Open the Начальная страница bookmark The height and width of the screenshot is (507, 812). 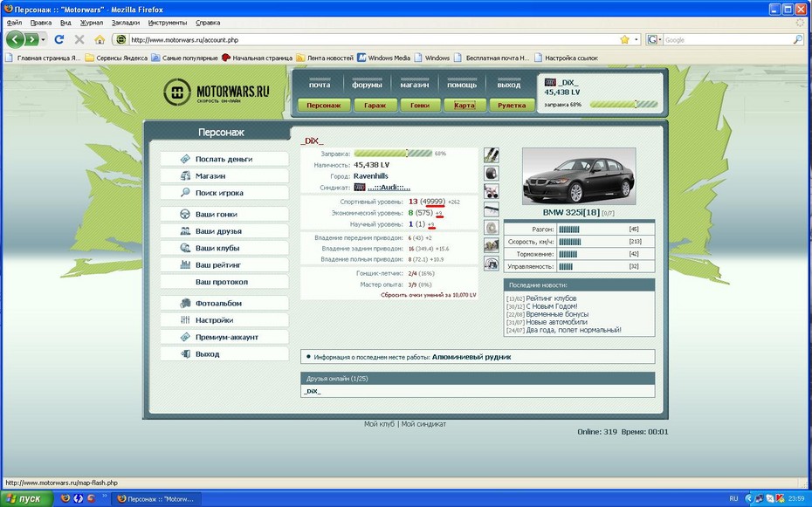coord(257,58)
